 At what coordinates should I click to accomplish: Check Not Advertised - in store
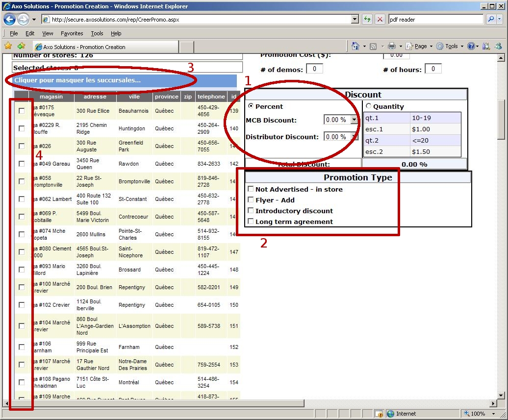(251, 189)
